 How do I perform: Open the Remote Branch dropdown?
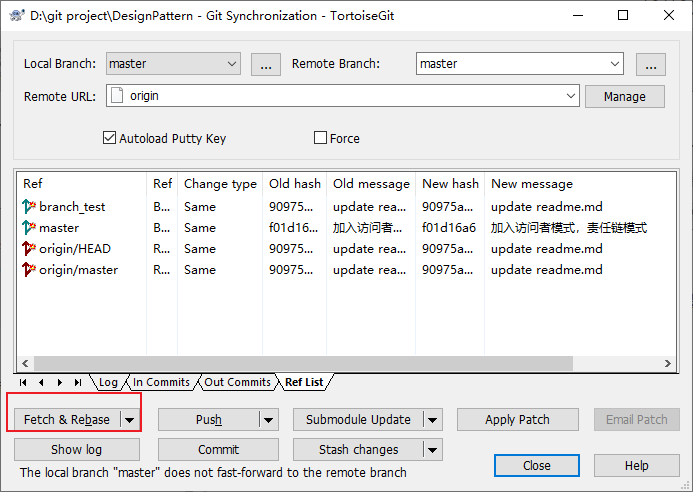(x=614, y=64)
